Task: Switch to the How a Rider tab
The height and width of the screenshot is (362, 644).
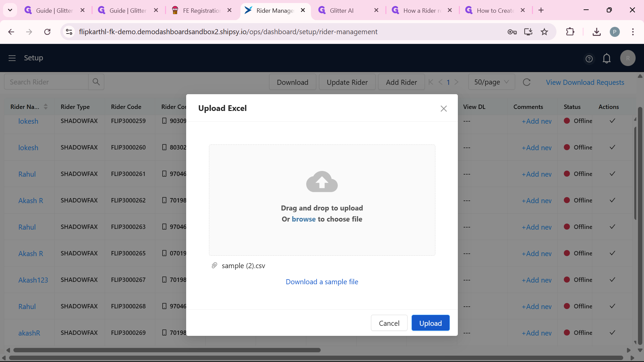Action: (x=422, y=10)
